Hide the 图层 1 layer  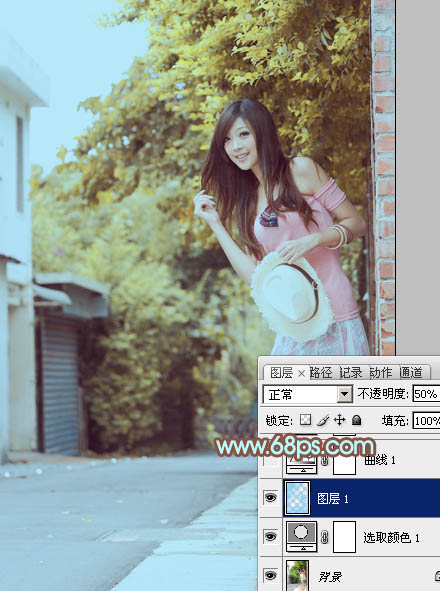[271, 498]
